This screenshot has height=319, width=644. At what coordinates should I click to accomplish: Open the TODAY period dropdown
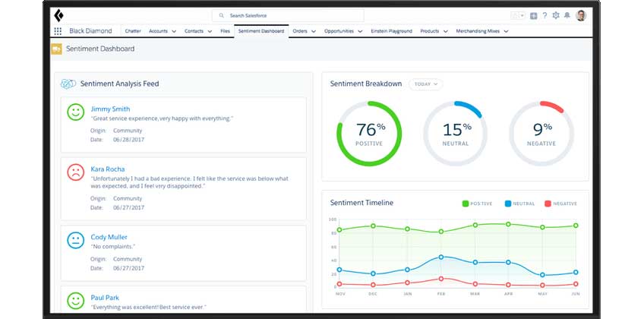[425, 84]
